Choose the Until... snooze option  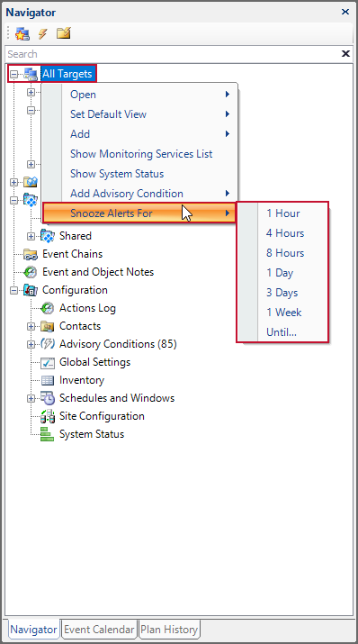point(283,332)
